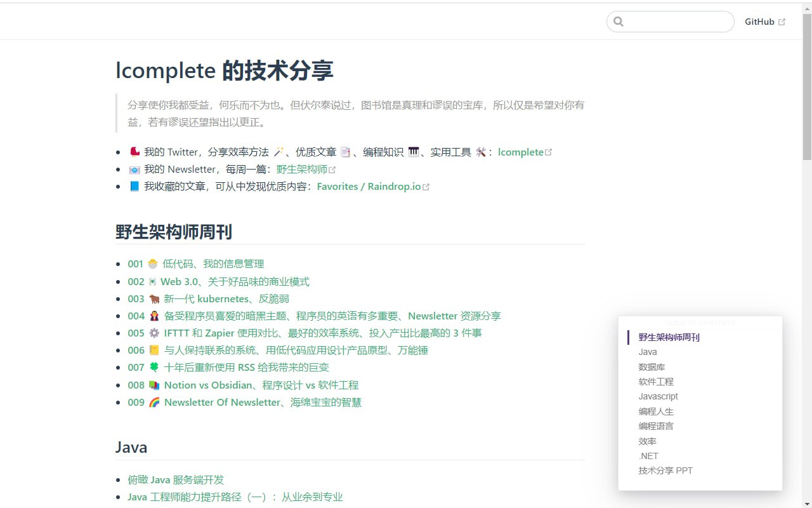Jump to 软件工程 in table of contents
Screen dimensions: 812x508
(x=656, y=382)
